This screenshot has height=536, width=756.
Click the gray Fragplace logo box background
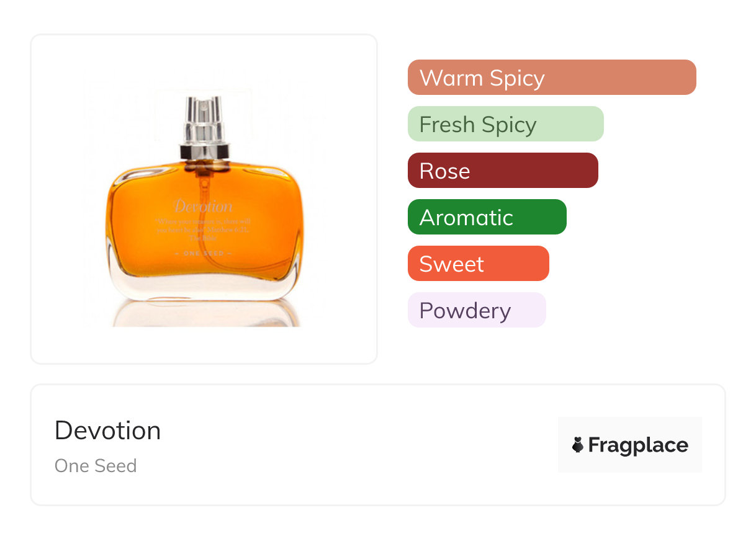630,445
